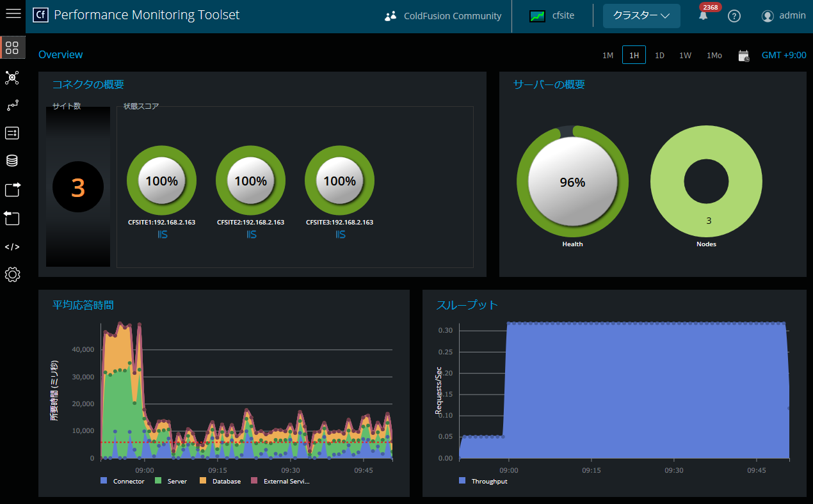Open the ColdFusion Community link
The height and width of the screenshot is (504, 813).
tap(453, 16)
